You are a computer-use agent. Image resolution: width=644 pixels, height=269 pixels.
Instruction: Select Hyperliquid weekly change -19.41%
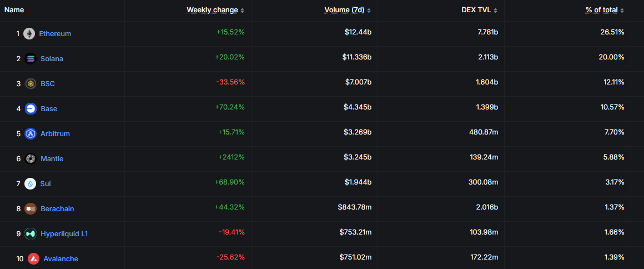232,232
